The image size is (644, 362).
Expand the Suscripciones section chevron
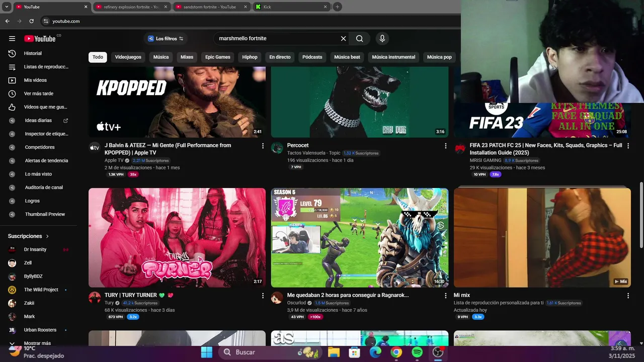pos(48,236)
